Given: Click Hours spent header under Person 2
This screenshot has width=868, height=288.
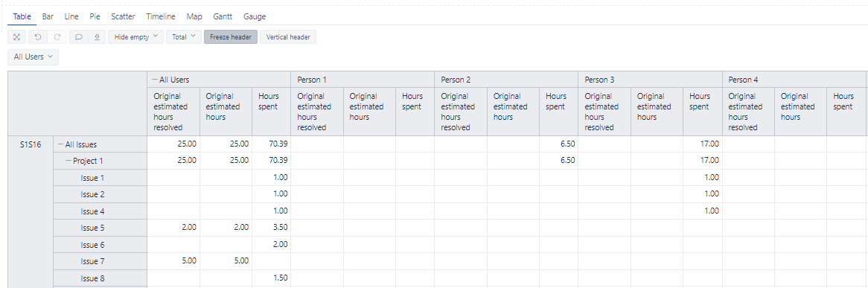Looking at the screenshot, I should pos(558,112).
